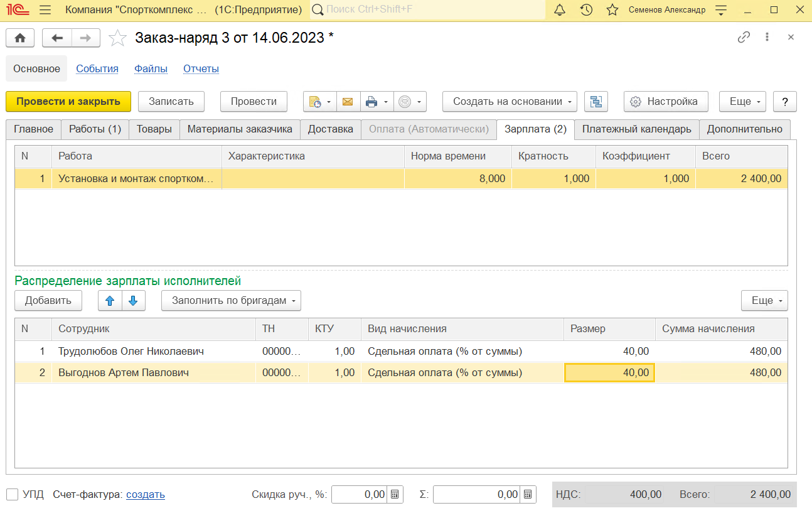Open the Дополнительно tab
The height and width of the screenshot is (518, 812).
pos(745,129)
